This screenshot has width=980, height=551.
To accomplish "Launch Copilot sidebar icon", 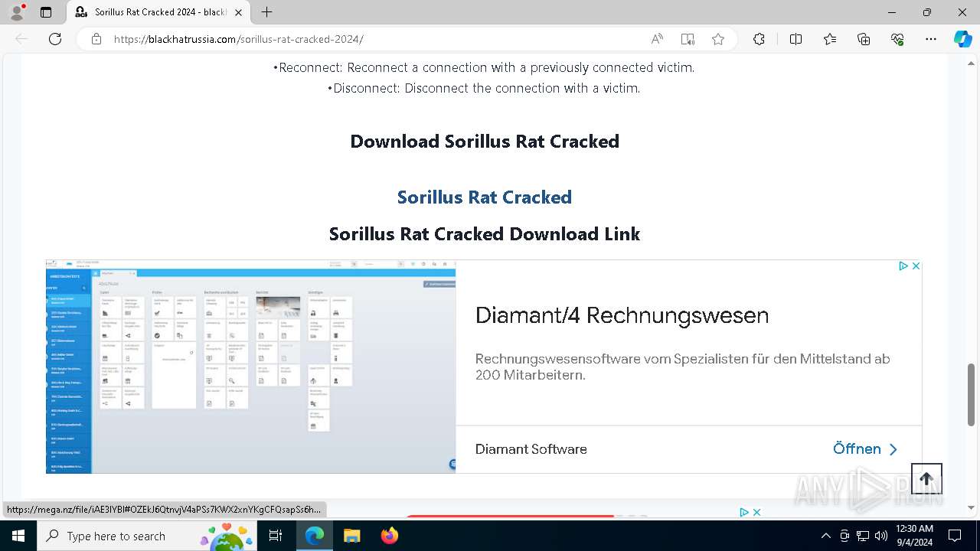I will tap(962, 39).
